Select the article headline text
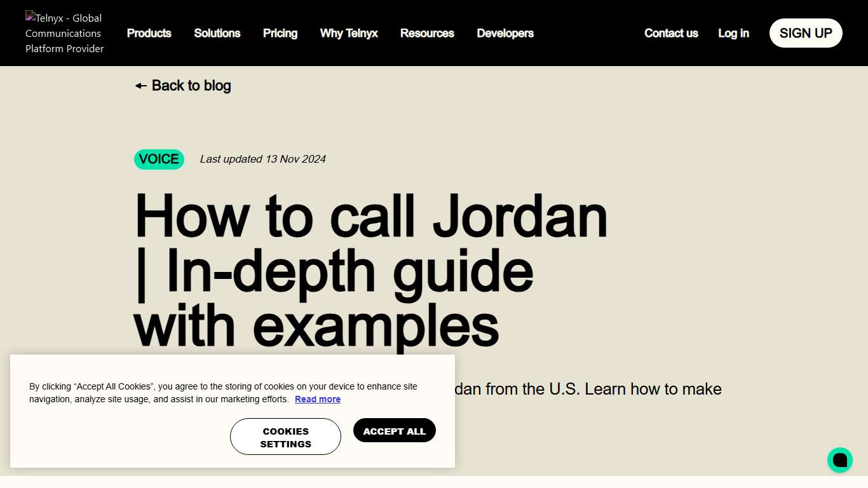The width and height of the screenshot is (868, 488). [x=370, y=269]
